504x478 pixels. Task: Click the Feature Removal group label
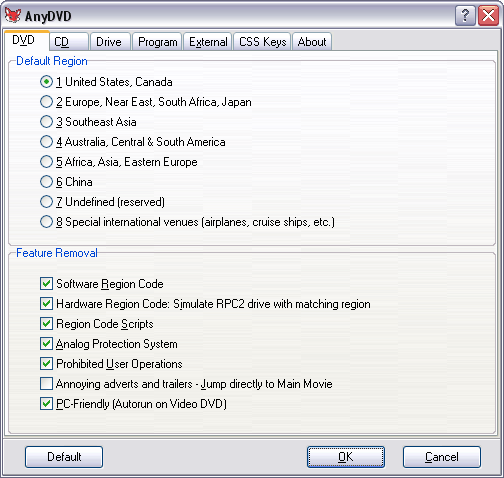click(x=57, y=253)
